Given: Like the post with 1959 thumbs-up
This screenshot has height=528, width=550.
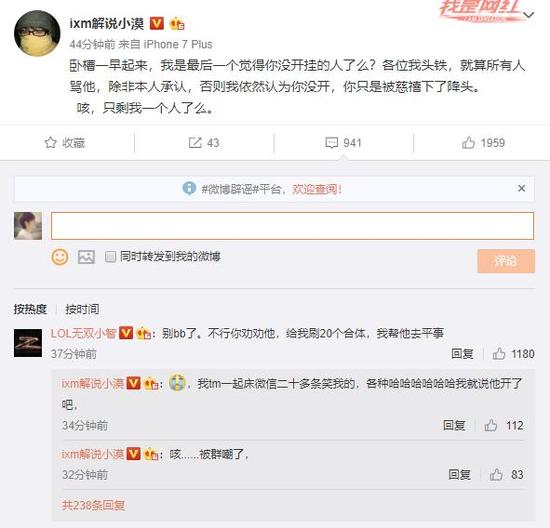Looking at the screenshot, I should pyautogui.click(x=468, y=142).
